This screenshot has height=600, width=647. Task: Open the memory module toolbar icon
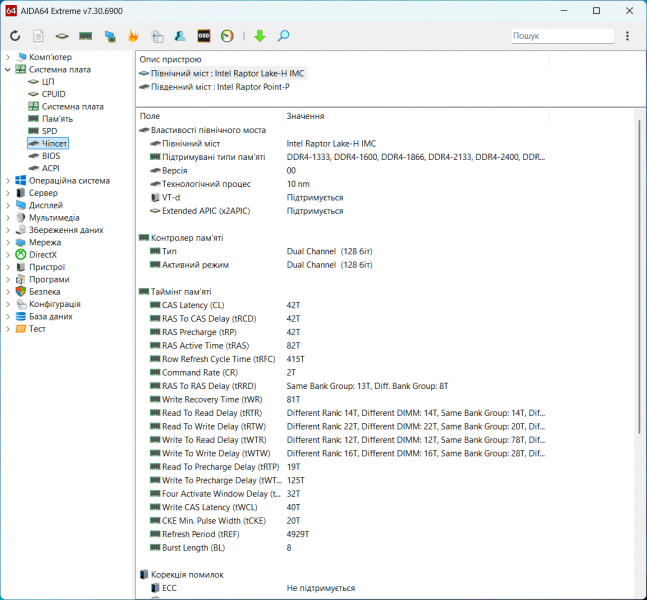click(x=85, y=36)
